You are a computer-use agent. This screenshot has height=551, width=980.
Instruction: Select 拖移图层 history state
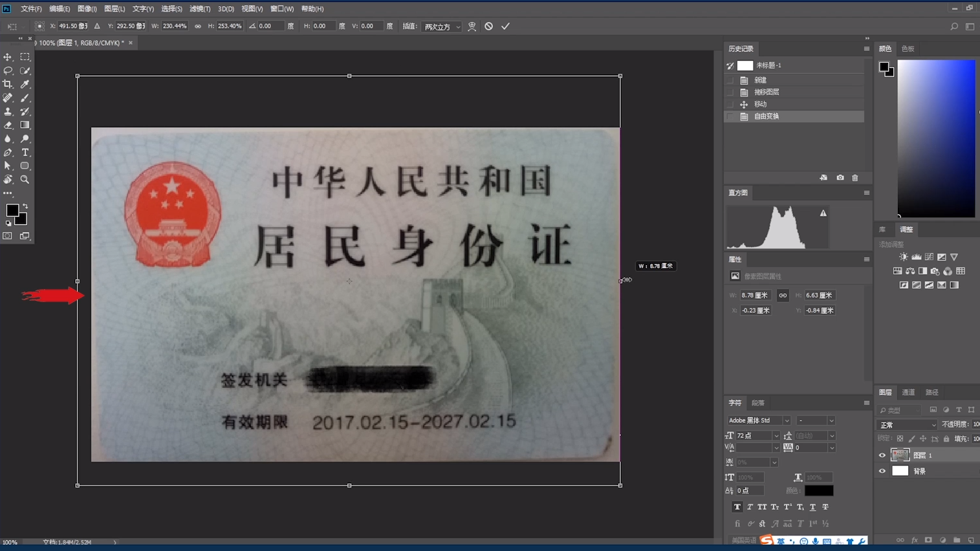[794, 92]
